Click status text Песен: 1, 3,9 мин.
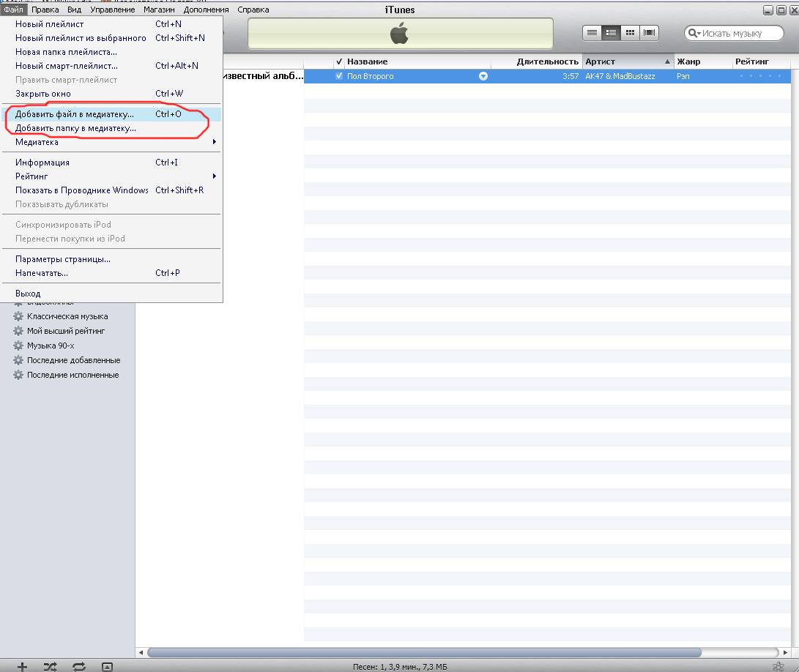Viewport: 799px width, 672px height. pyautogui.click(x=400, y=666)
